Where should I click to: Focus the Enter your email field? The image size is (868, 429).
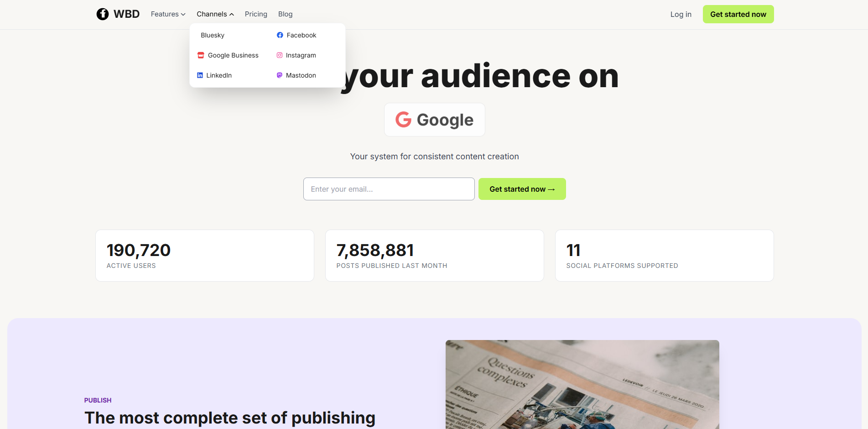(x=389, y=189)
